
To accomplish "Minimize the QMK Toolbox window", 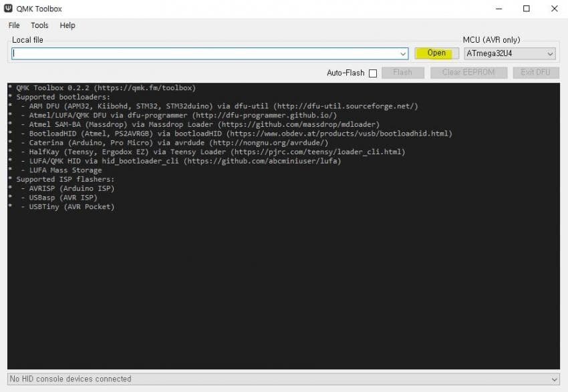I will tap(499, 9).
